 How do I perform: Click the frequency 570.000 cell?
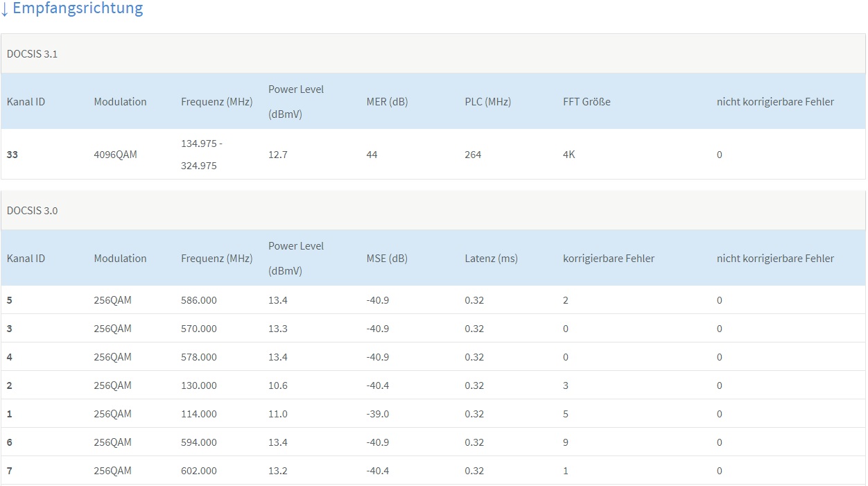pos(199,329)
